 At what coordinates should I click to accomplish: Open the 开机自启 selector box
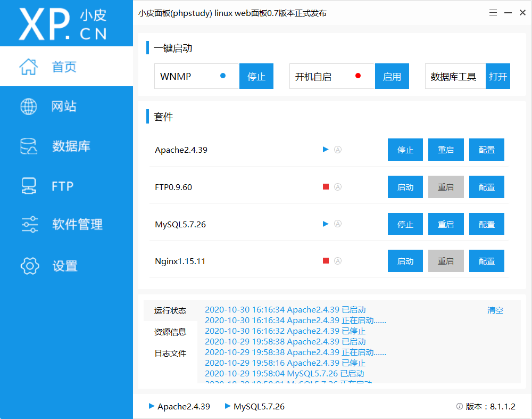click(332, 76)
